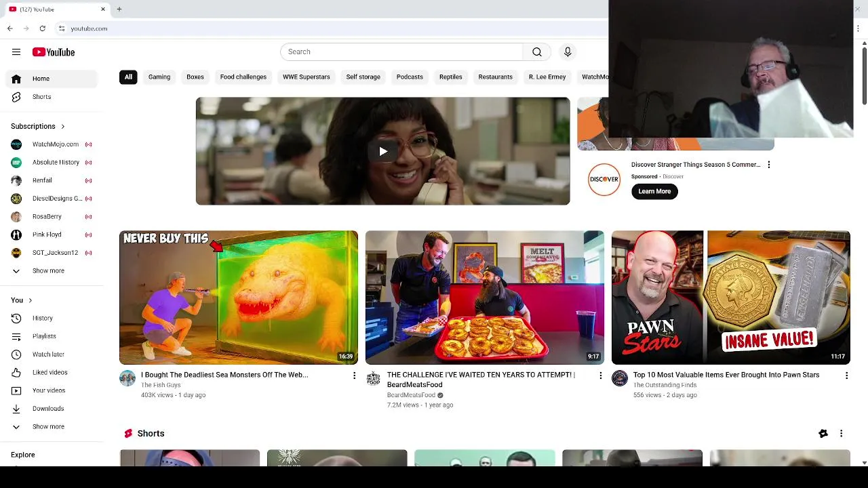The width and height of the screenshot is (868, 488).
Task: Open BeardMeatsFood channel avatar
Action: (374, 378)
